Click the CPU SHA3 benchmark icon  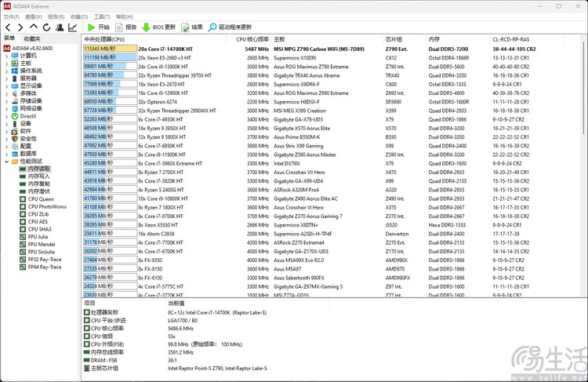pos(23,229)
